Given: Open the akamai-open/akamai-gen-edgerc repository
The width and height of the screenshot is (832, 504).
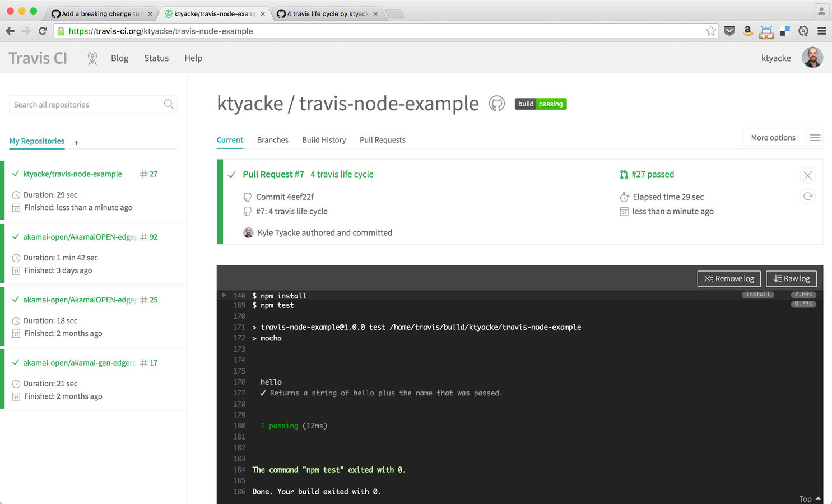Looking at the screenshot, I should point(79,363).
